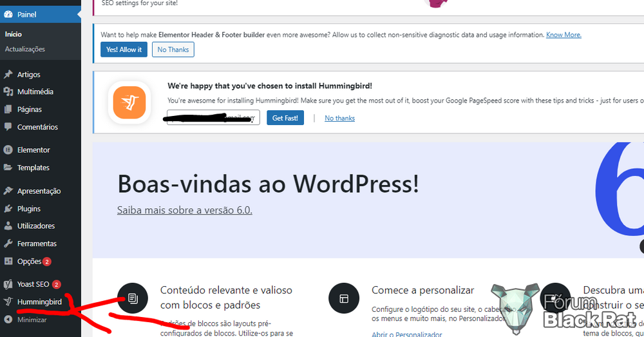The image size is (644, 337).
Task: Click the blocks content circle icon
Action: (133, 298)
